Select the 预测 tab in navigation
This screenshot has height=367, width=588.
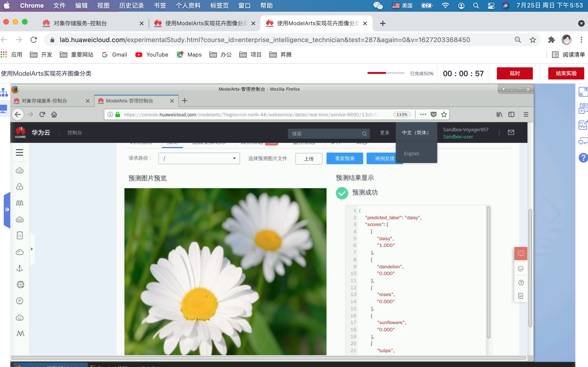172,143
